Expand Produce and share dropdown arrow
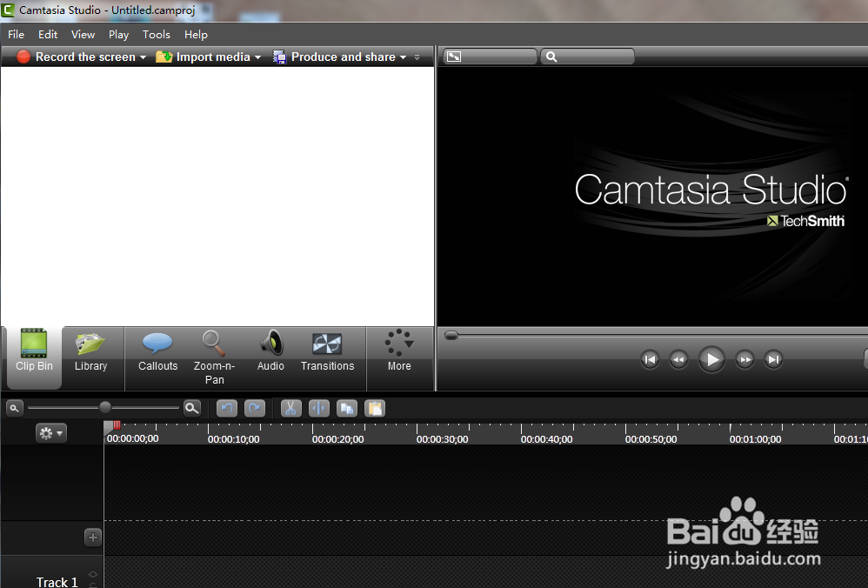The height and width of the screenshot is (588, 868). coord(403,57)
